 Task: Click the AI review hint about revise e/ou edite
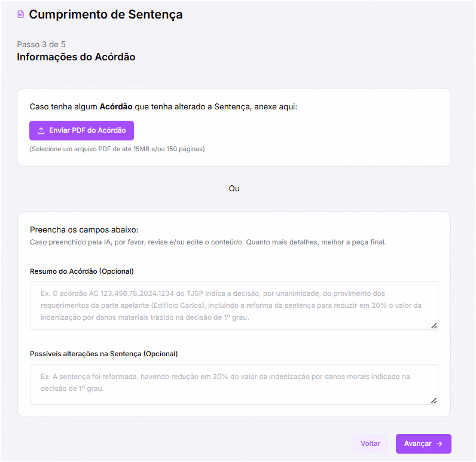coord(208,242)
